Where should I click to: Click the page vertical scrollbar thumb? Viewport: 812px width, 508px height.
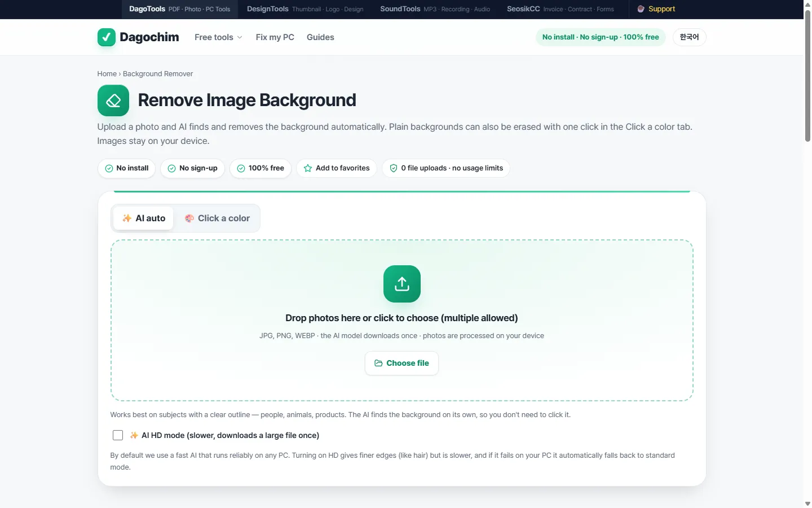tap(807, 75)
